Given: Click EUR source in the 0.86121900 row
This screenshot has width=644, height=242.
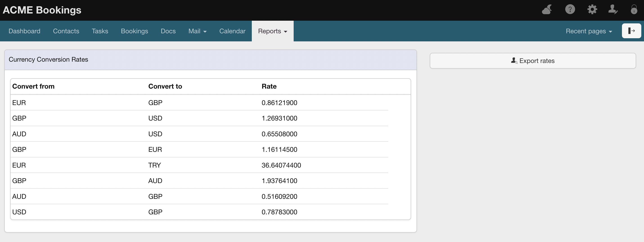Looking at the screenshot, I should pyautogui.click(x=19, y=103).
